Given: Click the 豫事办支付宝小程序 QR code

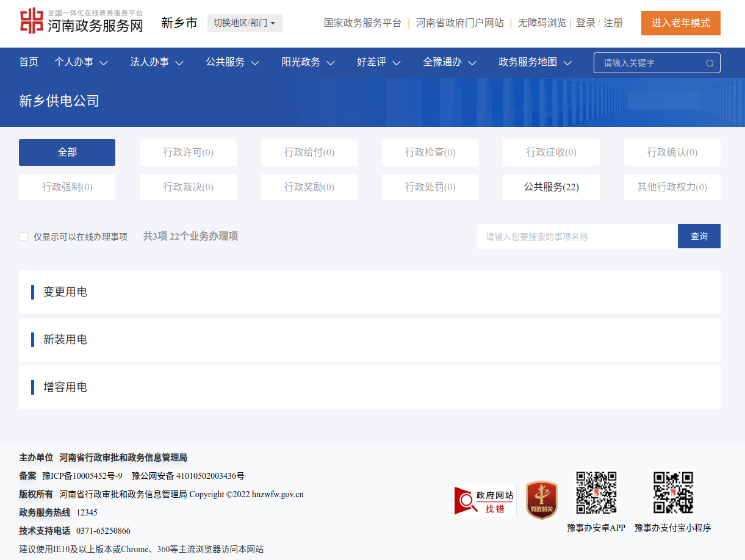Looking at the screenshot, I should click(x=673, y=492).
